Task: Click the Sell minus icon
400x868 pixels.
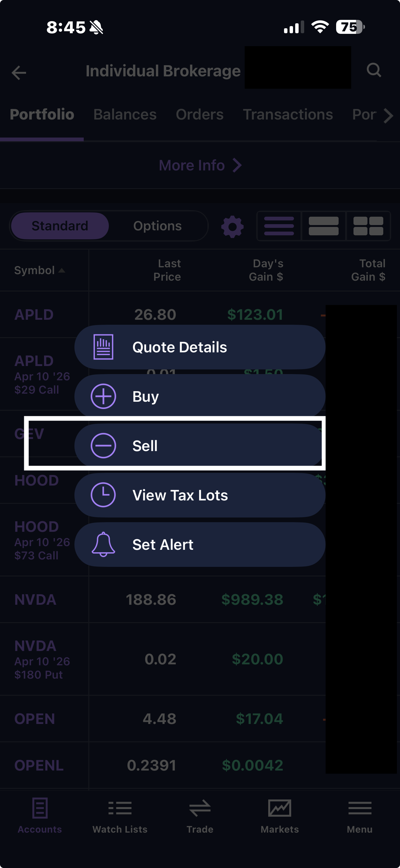Action: (x=103, y=445)
